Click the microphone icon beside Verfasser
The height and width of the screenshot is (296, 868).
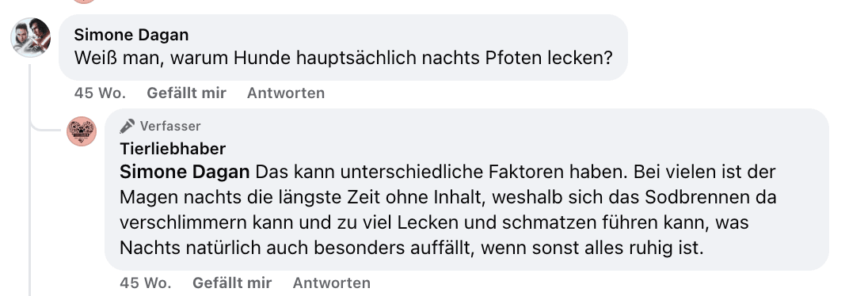128,126
